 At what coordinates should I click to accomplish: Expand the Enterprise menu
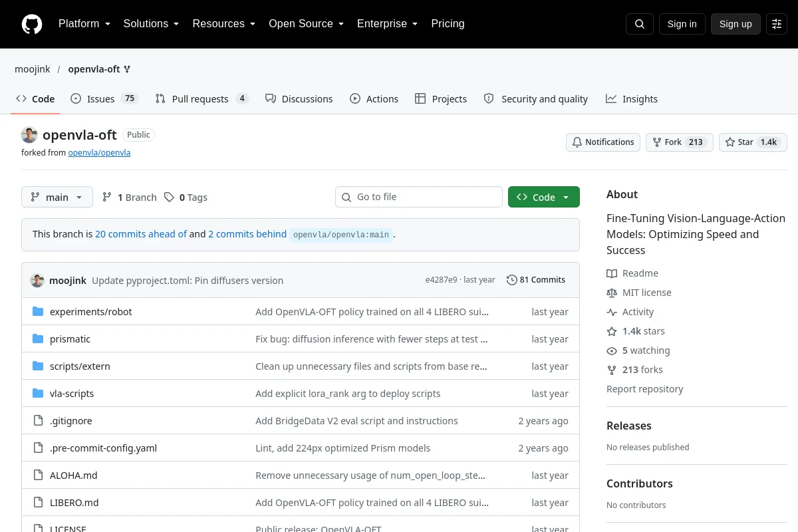point(387,24)
